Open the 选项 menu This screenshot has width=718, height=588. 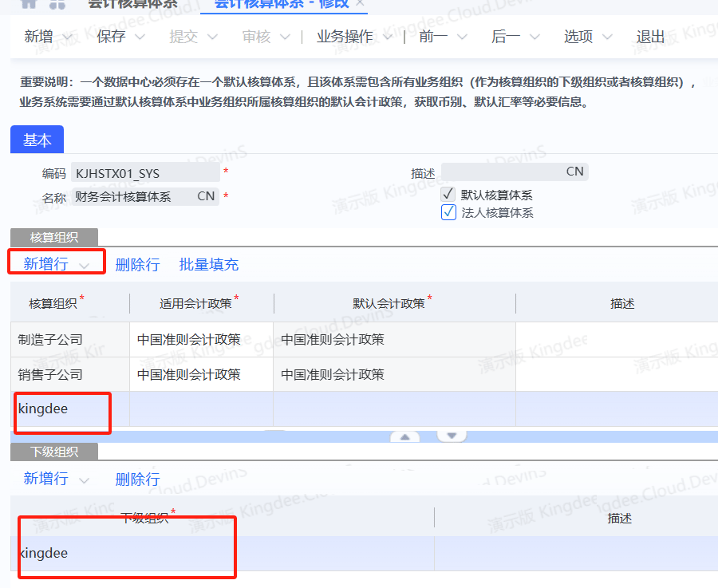pyautogui.click(x=578, y=36)
